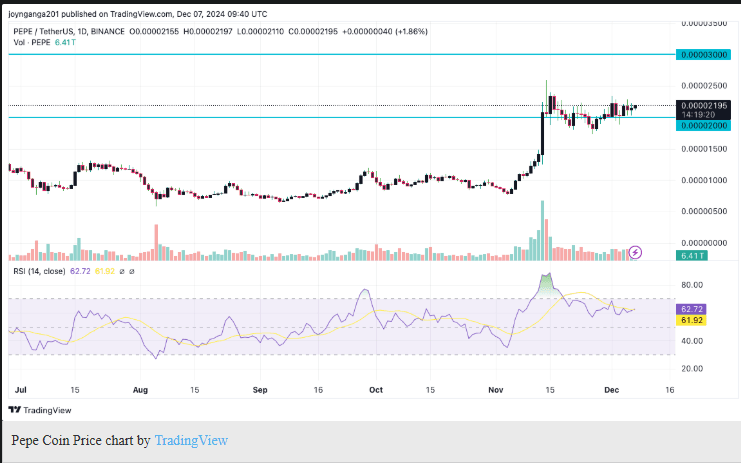Click the 0.00002500 price axis label
741x463 pixels.
(x=704, y=86)
